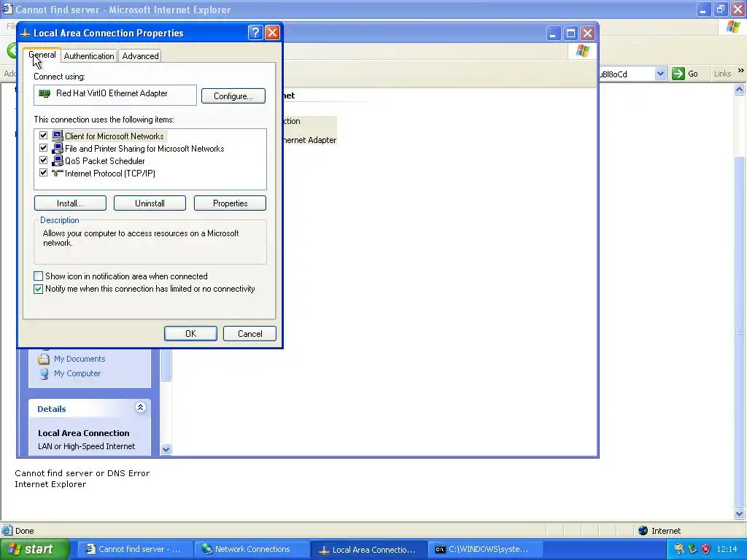Screen dimensions: 747x560
Task: Open My Computer in Network Connections sidebar
Action: point(77,373)
